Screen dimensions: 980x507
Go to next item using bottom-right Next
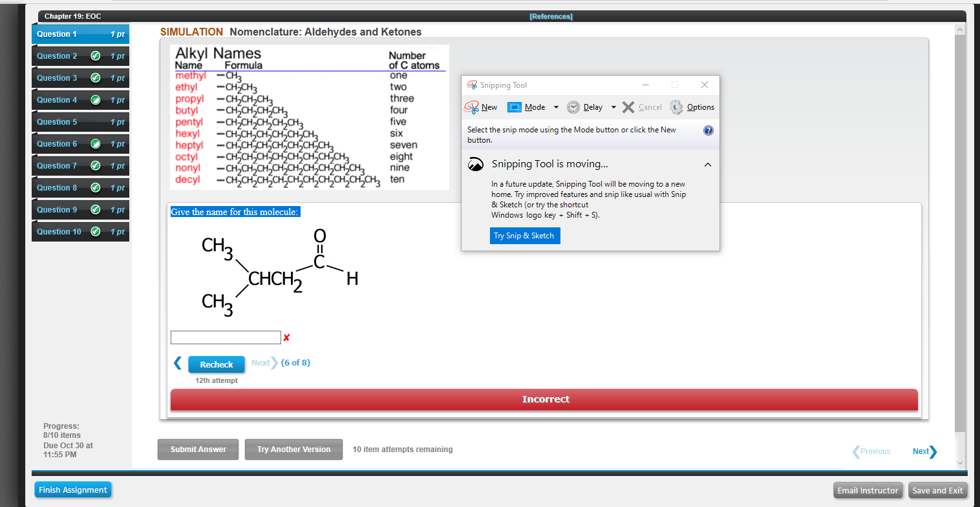(x=924, y=451)
